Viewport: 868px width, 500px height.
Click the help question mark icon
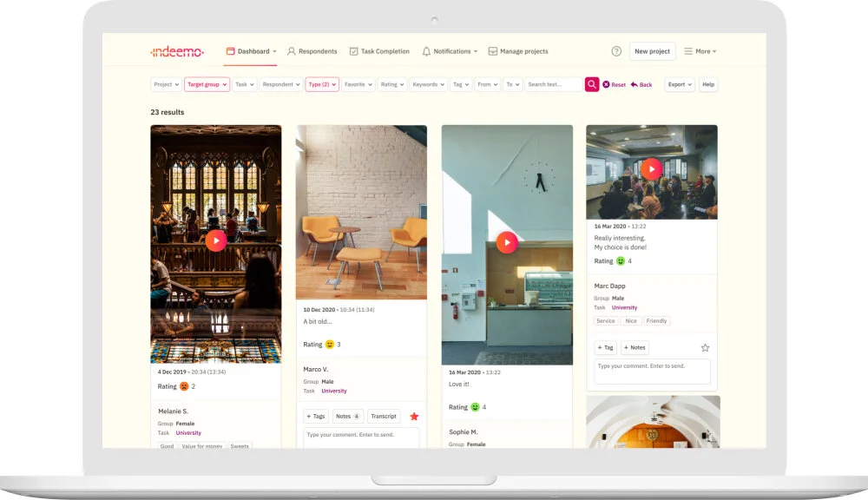click(616, 51)
